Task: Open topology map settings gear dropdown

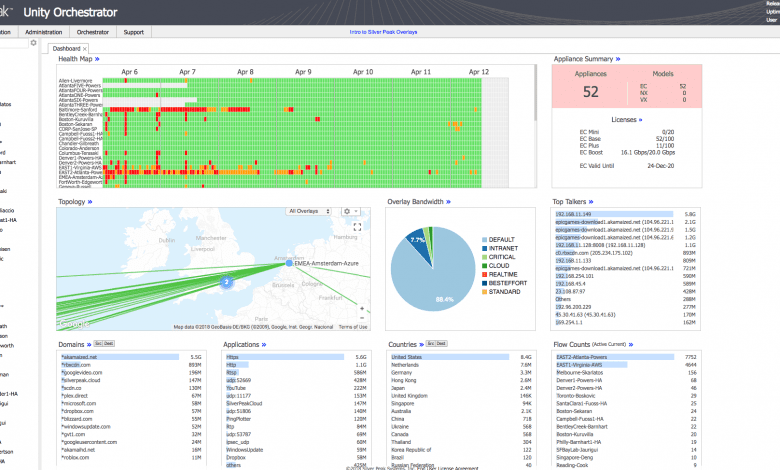Action: click(350, 211)
